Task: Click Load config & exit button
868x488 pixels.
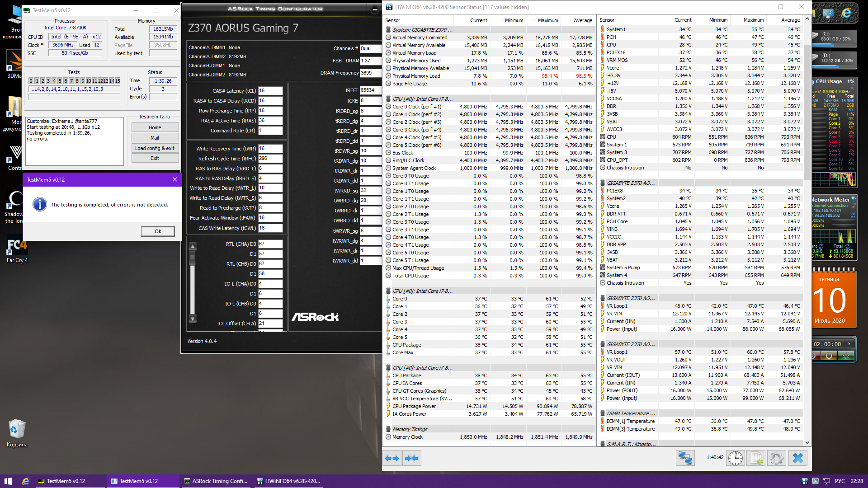Action: [155, 148]
